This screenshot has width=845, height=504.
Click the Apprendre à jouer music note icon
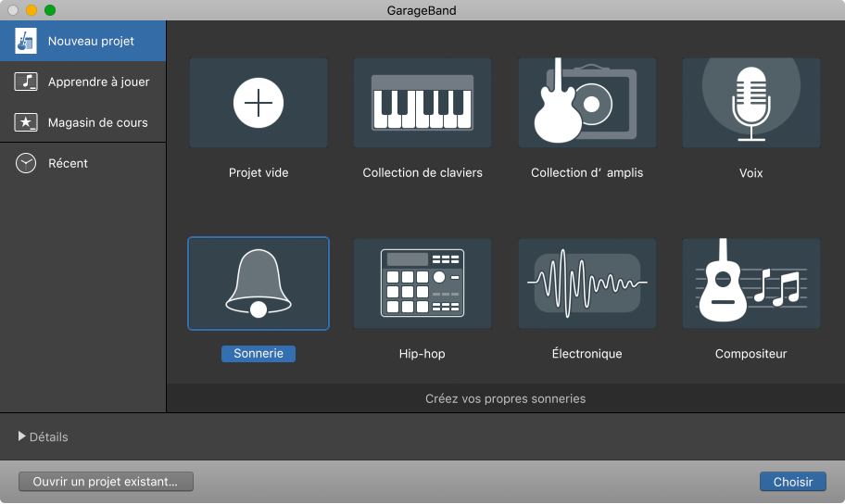click(x=25, y=82)
